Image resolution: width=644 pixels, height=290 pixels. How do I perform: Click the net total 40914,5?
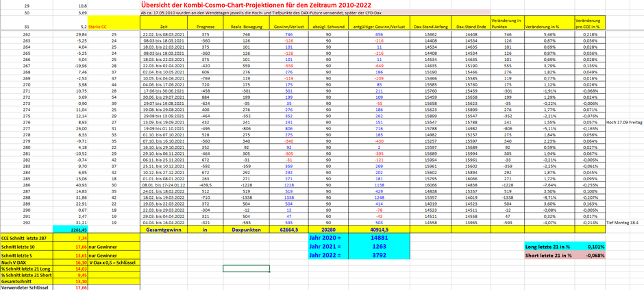pyautogui.click(x=380, y=230)
